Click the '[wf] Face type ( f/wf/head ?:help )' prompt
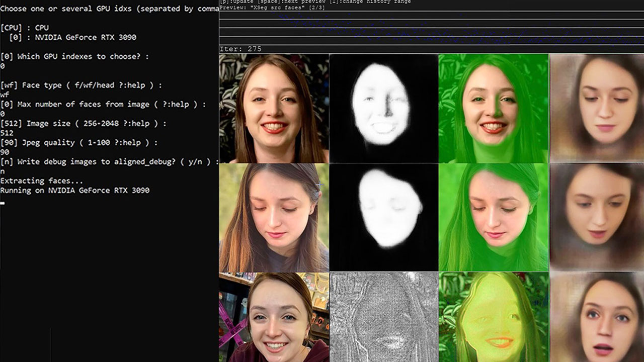The width and height of the screenshot is (644, 362). (x=81, y=85)
